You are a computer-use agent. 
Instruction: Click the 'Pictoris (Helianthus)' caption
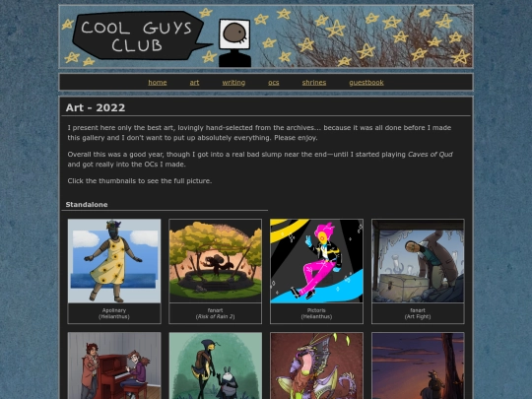[316, 313]
